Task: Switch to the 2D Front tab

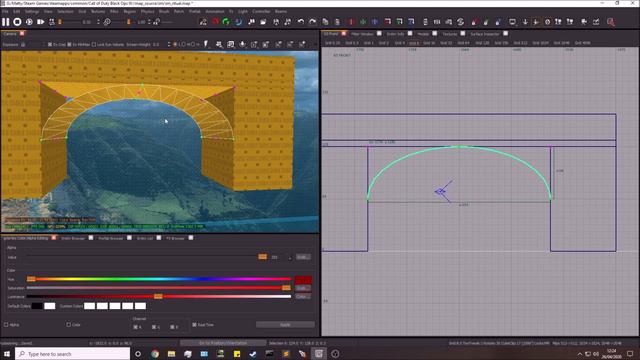Action: point(331,33)
